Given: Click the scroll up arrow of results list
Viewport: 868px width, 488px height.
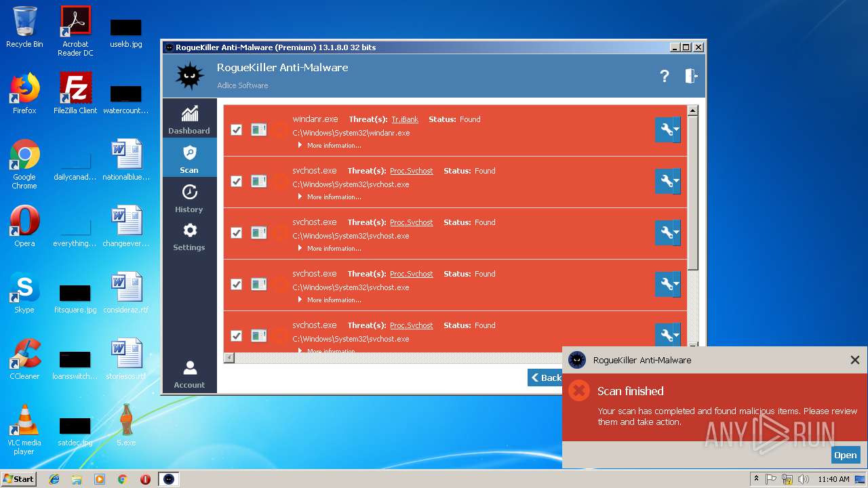Looking at the screenshot, I should (692, 110).
